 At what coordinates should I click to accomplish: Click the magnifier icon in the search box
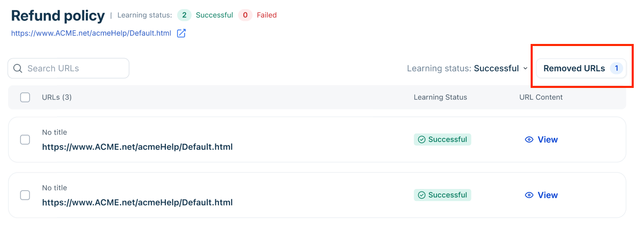pyautogui.click(x=18, y=68)
